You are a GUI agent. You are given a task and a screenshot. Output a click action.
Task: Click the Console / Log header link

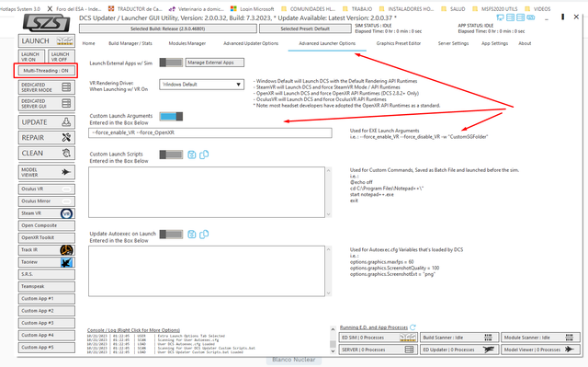tap(133, 330)
